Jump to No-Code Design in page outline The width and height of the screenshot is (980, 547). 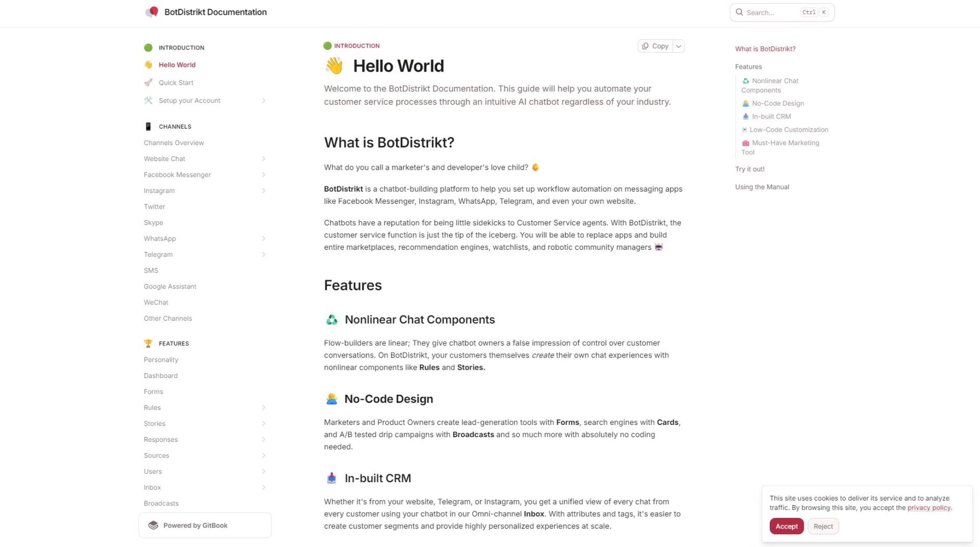point(777,104)
